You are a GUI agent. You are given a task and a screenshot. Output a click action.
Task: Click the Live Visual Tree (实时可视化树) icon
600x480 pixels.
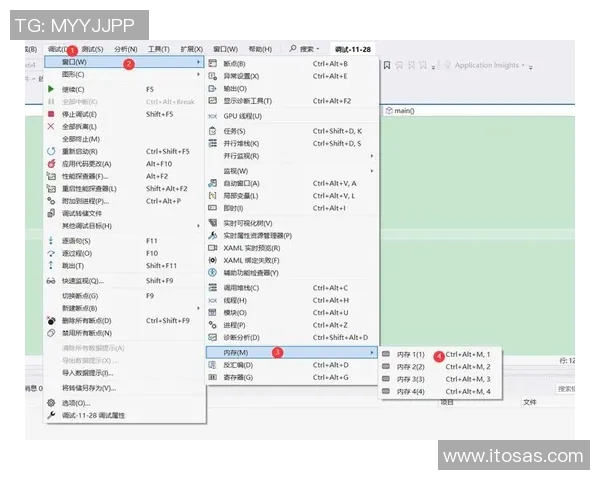[212, 223]
